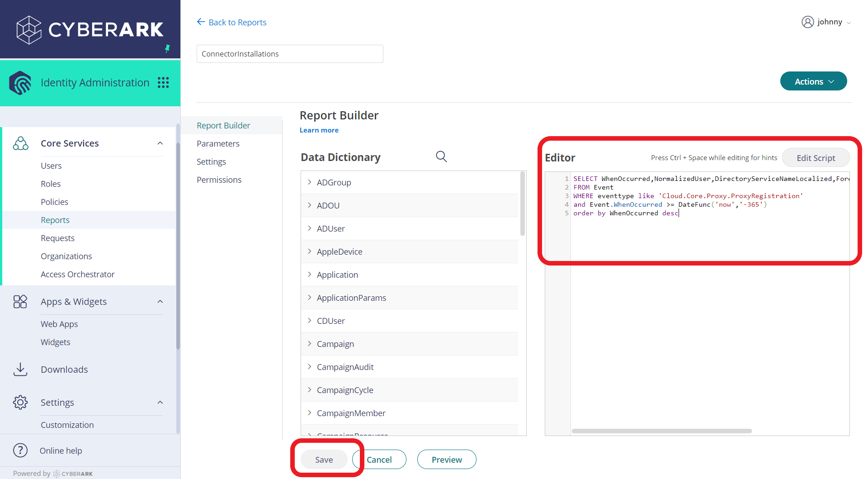Open the johnny user account menu
The width and height of the screenshot is (868, 479).
[x=826, y=22]
